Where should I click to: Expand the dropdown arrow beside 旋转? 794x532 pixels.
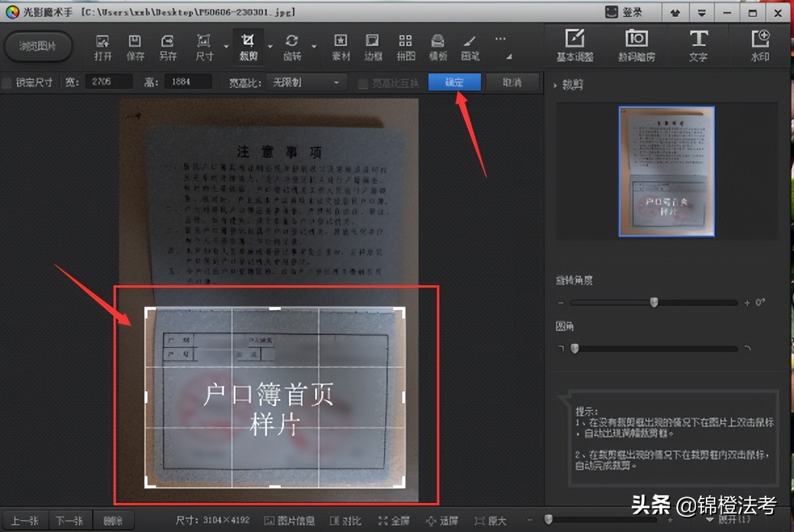pos(314,45)
